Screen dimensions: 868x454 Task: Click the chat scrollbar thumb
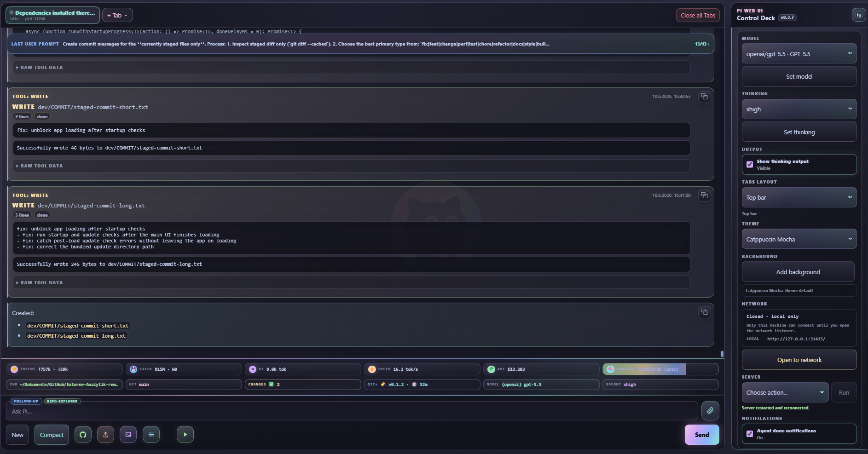tap(722, 354)
